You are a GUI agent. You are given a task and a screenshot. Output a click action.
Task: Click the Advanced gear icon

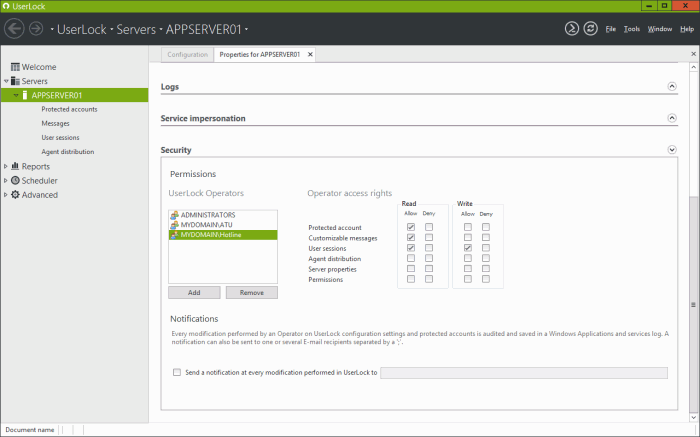tap(15, 195)
